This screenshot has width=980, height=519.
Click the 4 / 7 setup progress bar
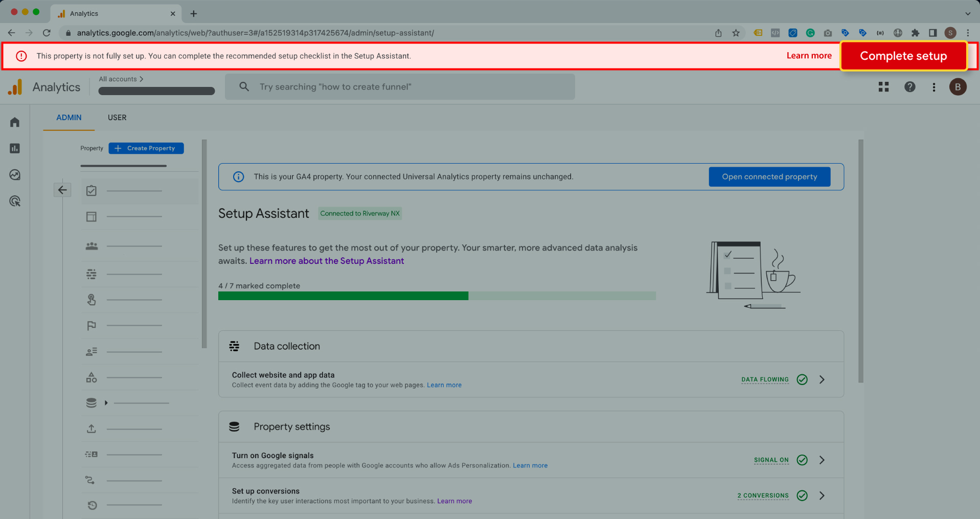437,296
